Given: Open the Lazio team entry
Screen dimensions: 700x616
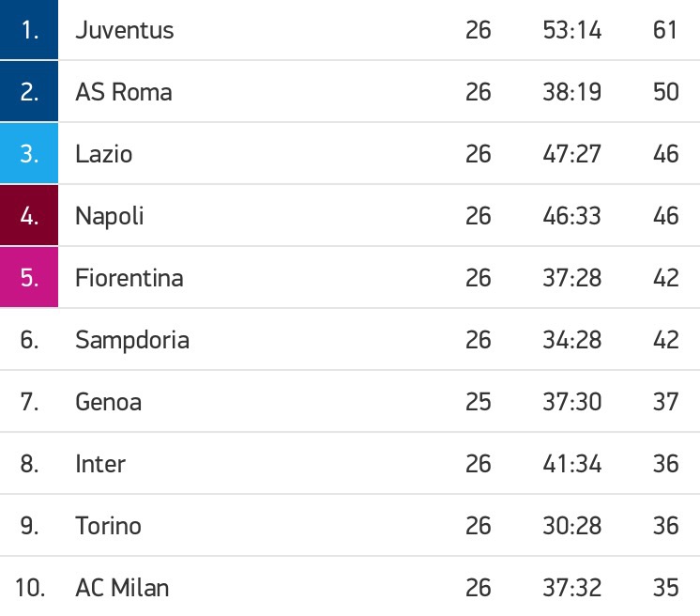Looking at the screenshot, I should (x=104, y=154).
